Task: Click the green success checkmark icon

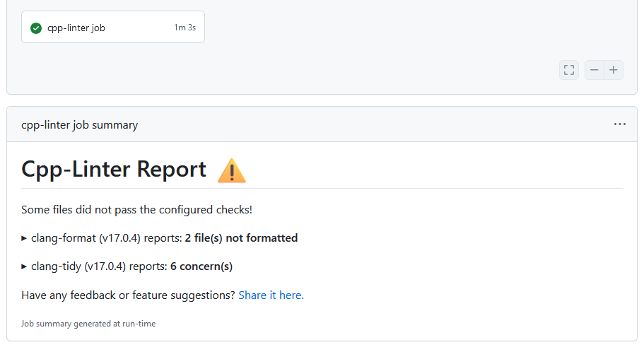Action: click(x=36, y=28)
